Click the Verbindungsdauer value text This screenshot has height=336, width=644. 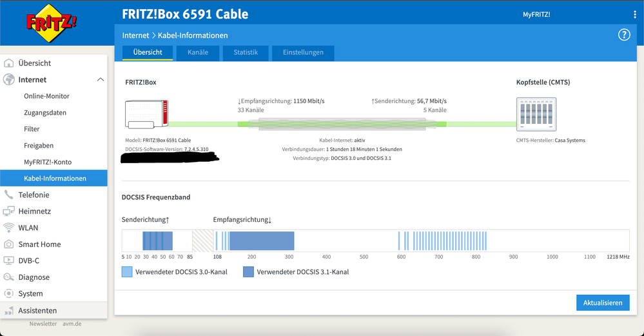pyautogui.click(x=364, y=149)
